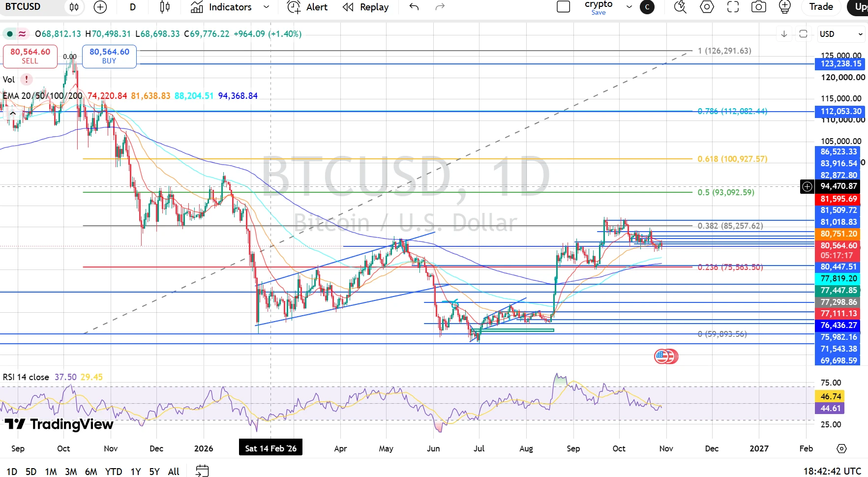Open chart settings hexagon icon
Image resolution: width=868 pixels, height=477 pixels.
tap(707, 7)
